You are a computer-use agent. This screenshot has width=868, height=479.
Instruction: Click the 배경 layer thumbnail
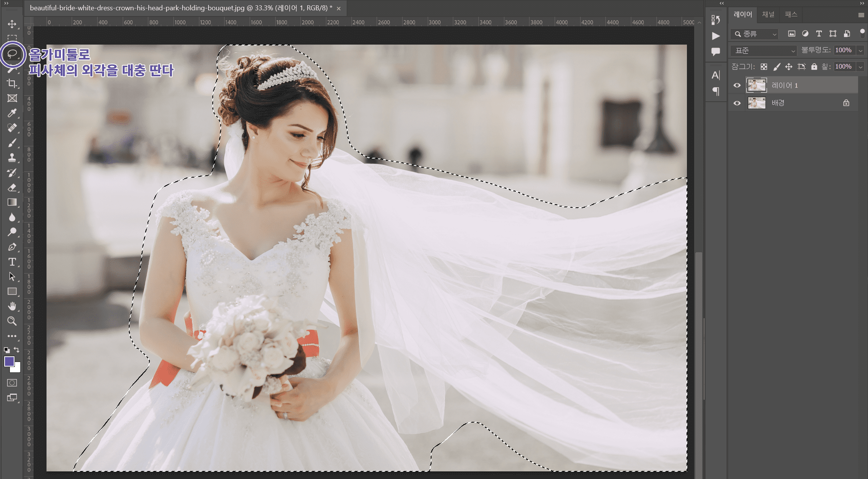756,103
